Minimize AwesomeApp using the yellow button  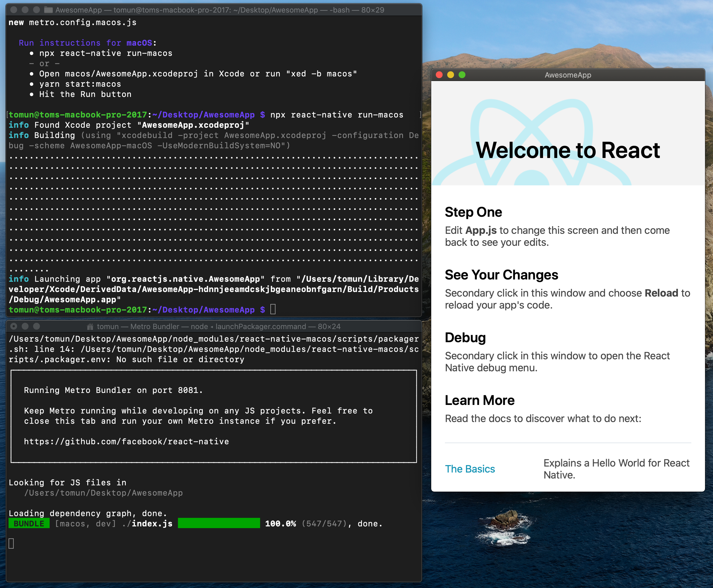tap(451, 75)
